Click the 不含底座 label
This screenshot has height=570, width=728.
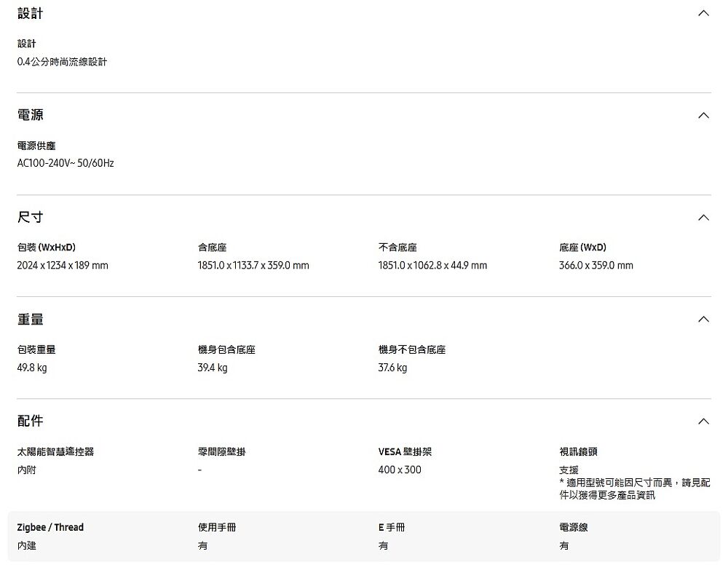click(398, 248)
